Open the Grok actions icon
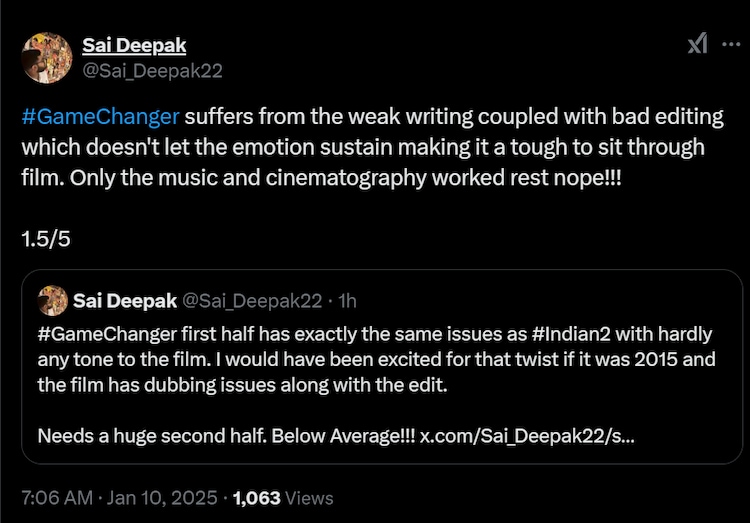 point(698,44)
